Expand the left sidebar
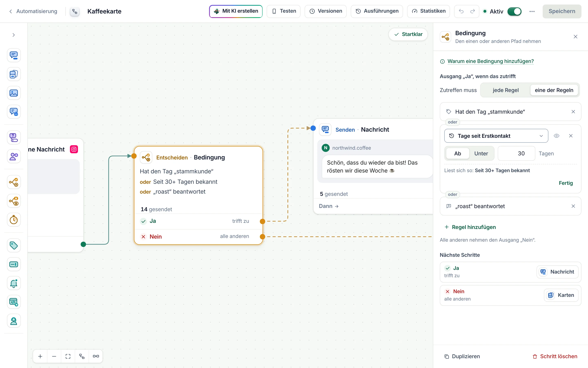 tap(14, 35)
